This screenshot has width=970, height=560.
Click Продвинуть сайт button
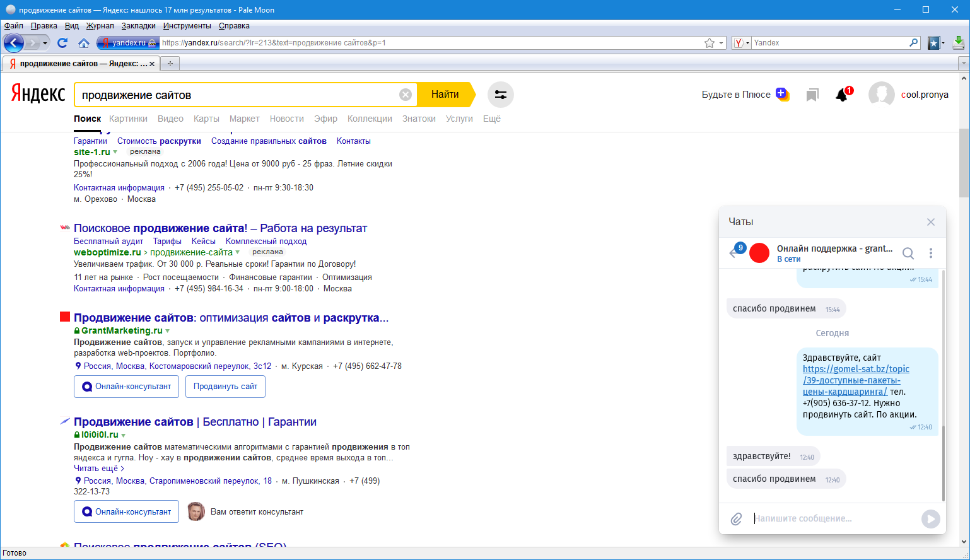point(225,387)
